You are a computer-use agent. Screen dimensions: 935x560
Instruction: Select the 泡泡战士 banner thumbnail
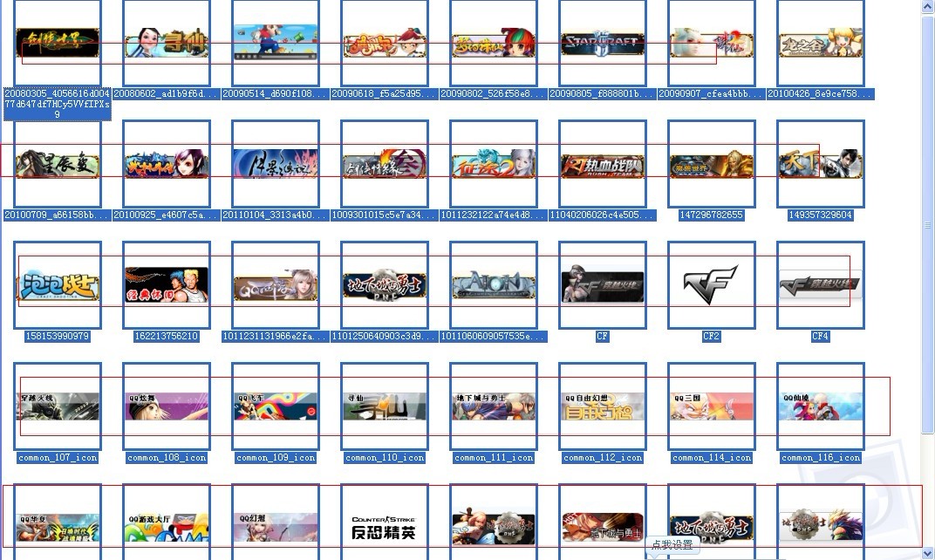[58, 285]
